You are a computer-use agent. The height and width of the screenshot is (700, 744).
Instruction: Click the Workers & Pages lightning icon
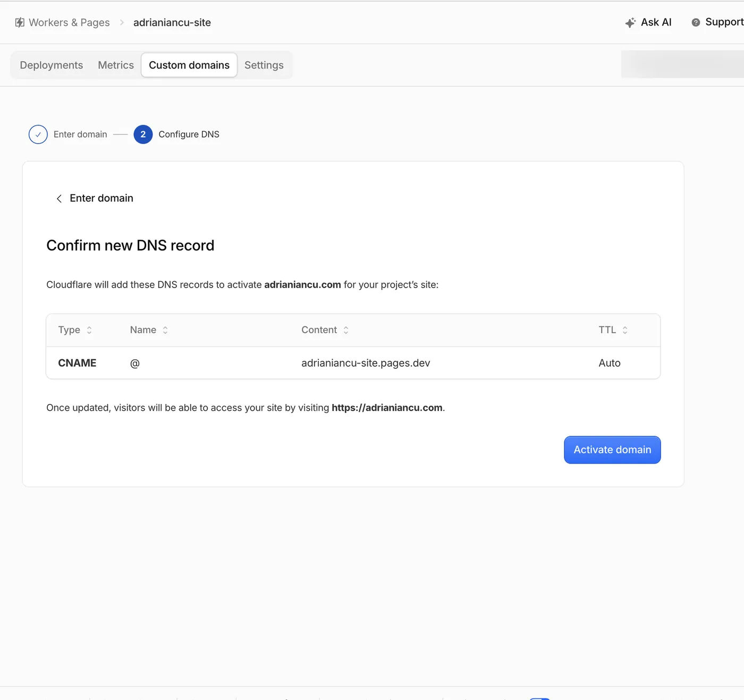(x=20, y=22)
